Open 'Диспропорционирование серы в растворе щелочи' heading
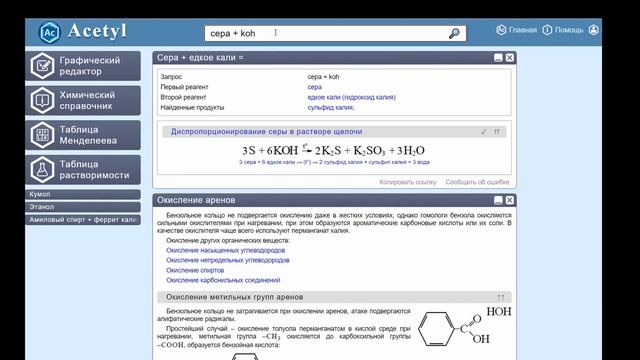The height and width of the screenshot is (360, 640). (266, 131)
